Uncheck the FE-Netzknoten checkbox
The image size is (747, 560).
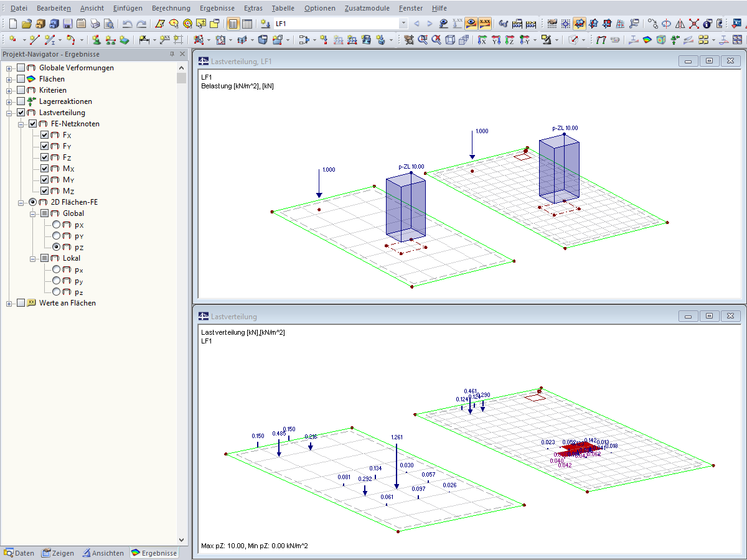(x=33, y=124)
